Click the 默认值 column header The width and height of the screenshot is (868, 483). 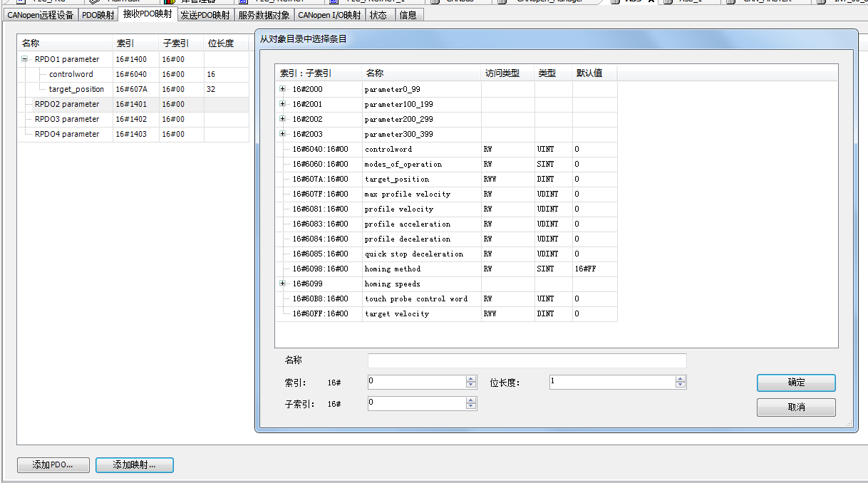click(594, 73)
